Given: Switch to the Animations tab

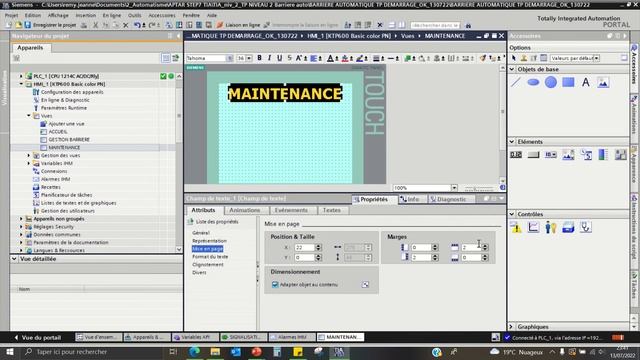Looking at the screenshot, I should click(x=245, y=210).
